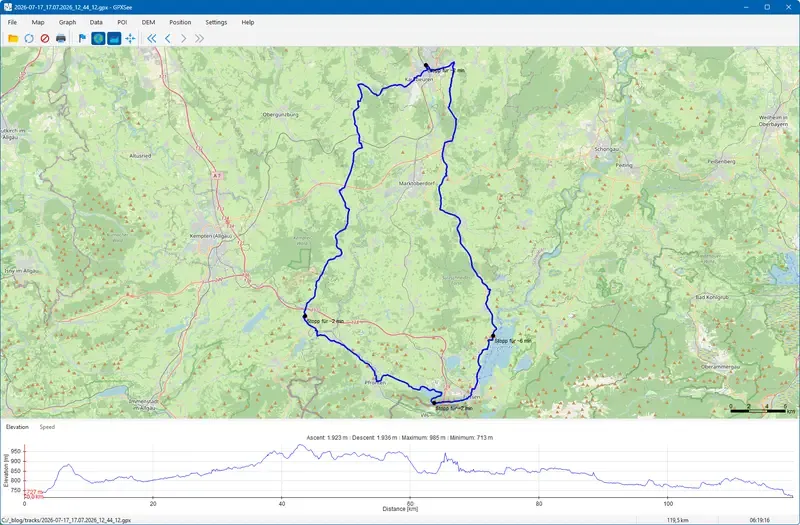Click the 'Peißenberg' map label
The width and height of the screenshot is (800, 525).
721,161
